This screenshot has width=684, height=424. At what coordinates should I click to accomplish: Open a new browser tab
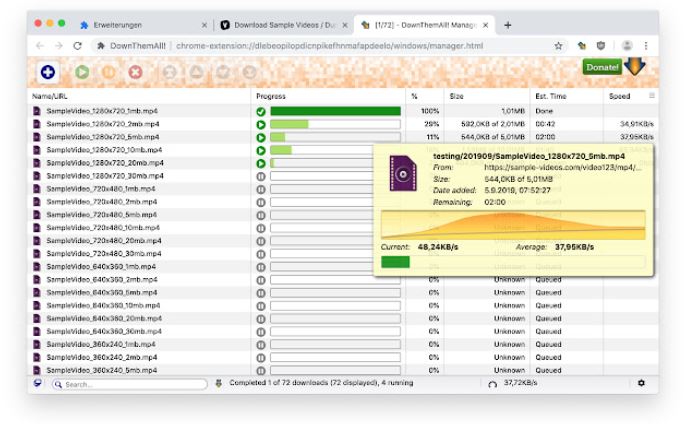coord(507,25)
